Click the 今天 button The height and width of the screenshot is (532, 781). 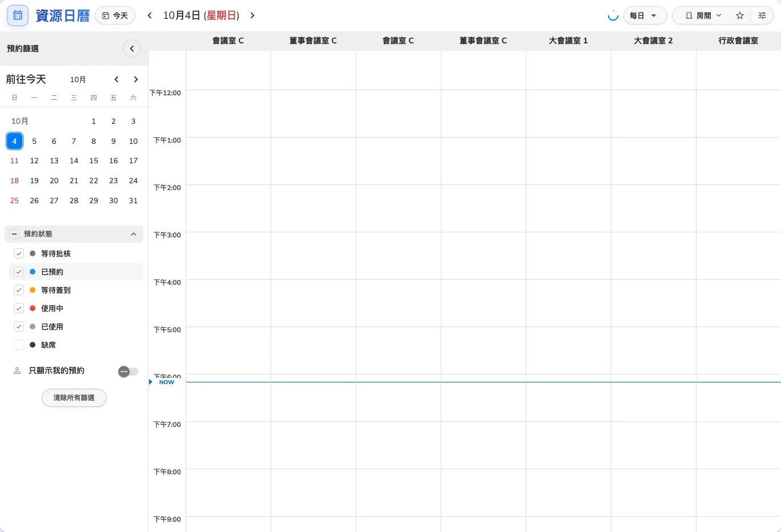(115, 15)
